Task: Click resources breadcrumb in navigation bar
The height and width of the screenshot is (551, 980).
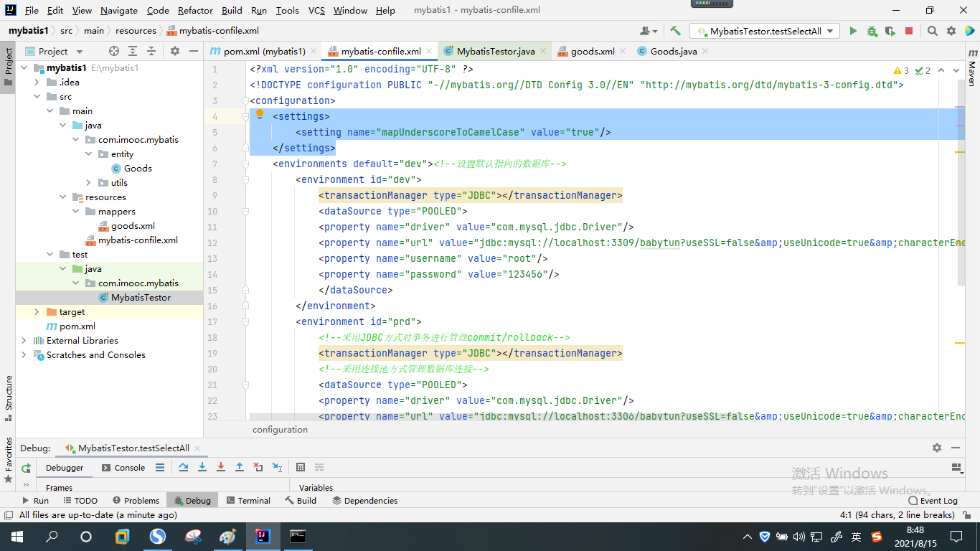Action: [136, 31]
